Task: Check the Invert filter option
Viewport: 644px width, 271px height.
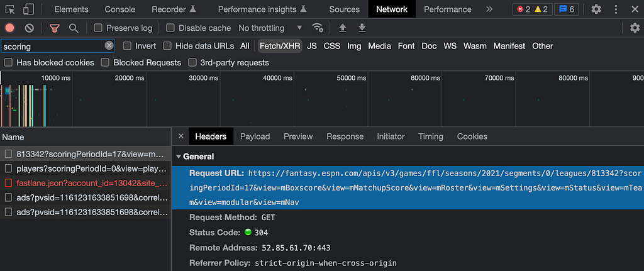Action: [127, 45]
